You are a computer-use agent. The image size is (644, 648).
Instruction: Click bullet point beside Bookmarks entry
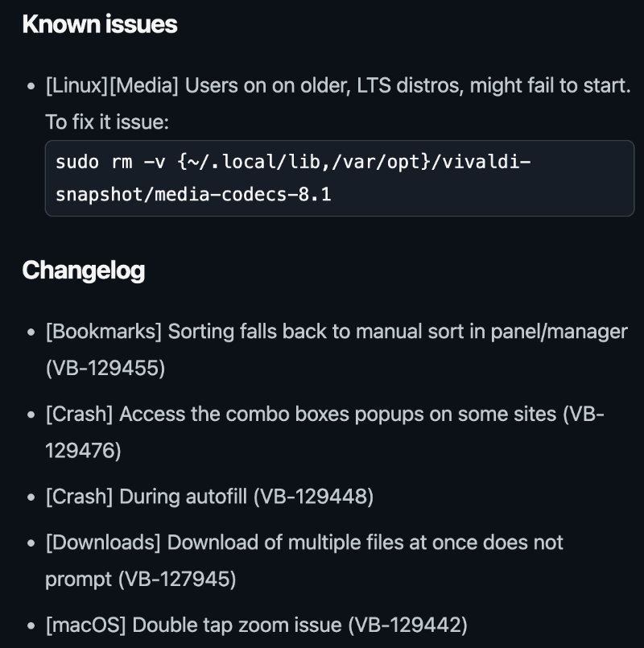tap(31, 332)
